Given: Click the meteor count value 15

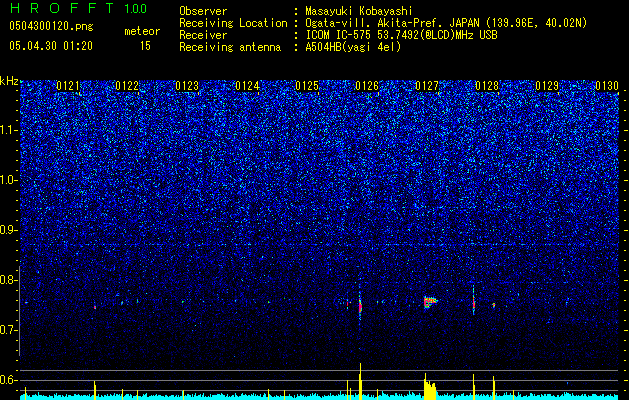Looking at the screenshot, I should pyautogui.click(x=145, y=46).
